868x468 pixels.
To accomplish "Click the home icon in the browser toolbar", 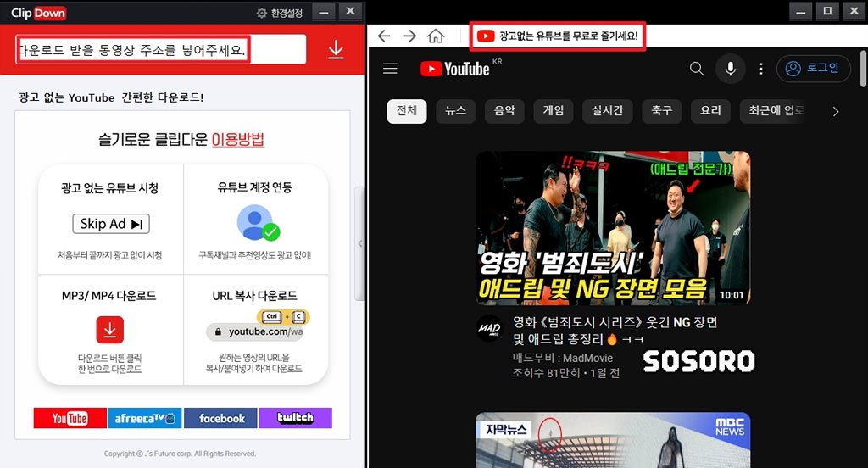I will point(436,36).
